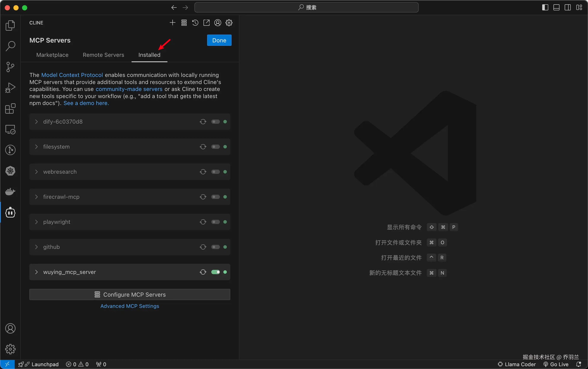Enable the filesystem server toggle

tap(215, 147)
